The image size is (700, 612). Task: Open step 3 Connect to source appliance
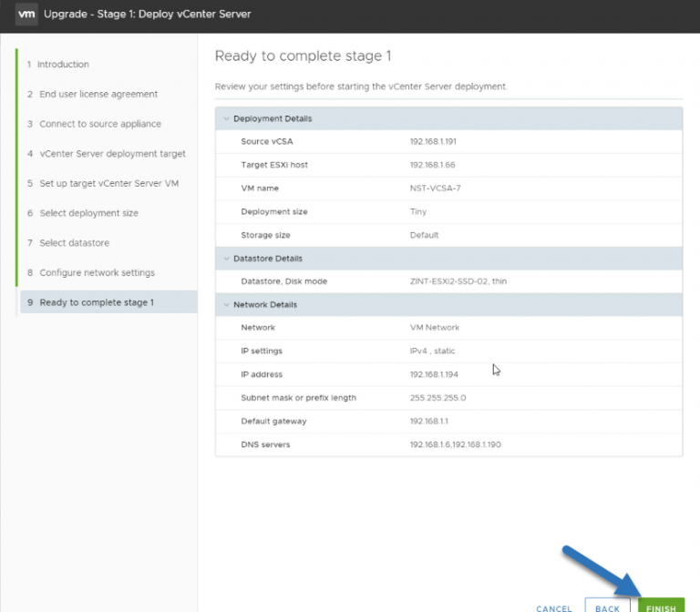(94, 124)
